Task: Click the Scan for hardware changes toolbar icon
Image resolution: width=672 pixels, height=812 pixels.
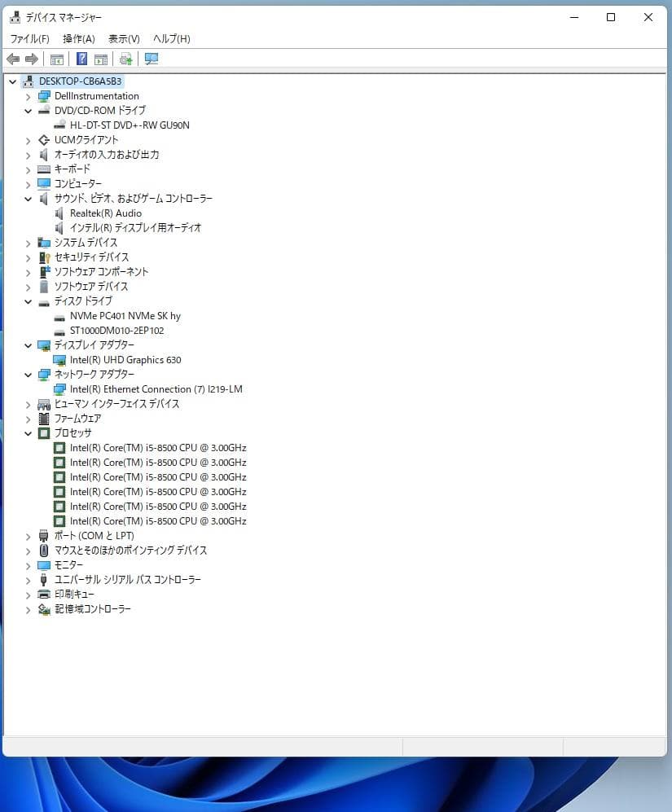Action: coord(125,58)
